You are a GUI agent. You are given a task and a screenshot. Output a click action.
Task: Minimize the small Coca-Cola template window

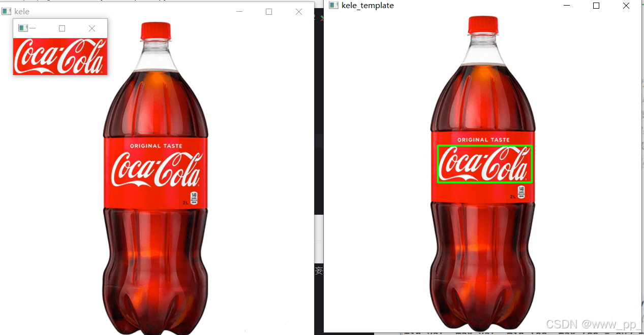click(x=33, y=28)
